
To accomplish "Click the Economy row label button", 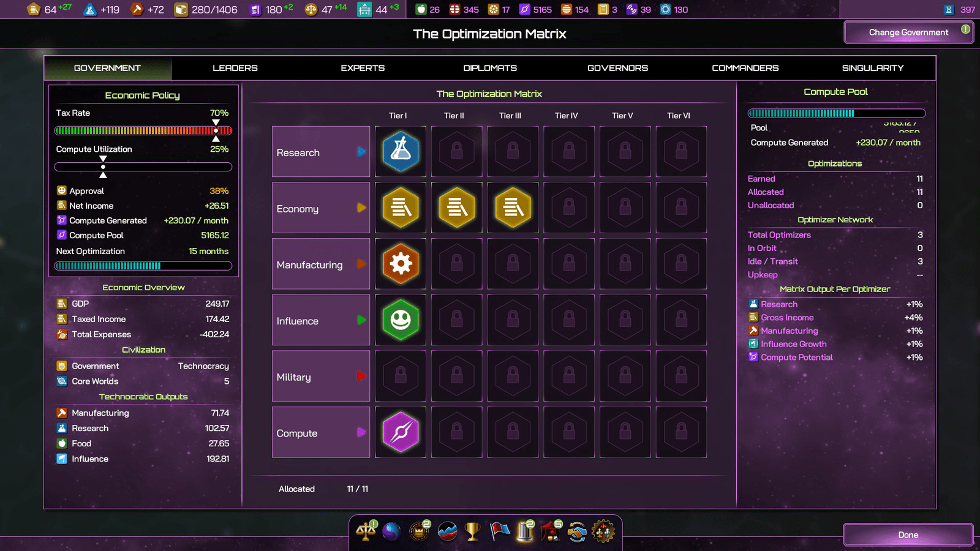I will (x=321, y=208).
